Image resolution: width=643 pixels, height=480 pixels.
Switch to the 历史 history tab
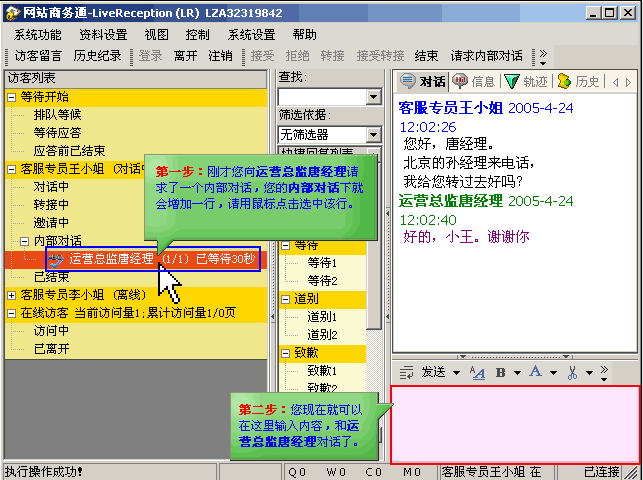(578, 81)
